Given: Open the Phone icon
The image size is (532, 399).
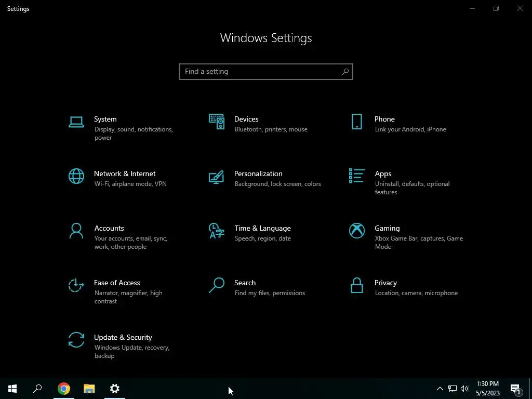Looking at the screenshot, I should pos(356,122).
